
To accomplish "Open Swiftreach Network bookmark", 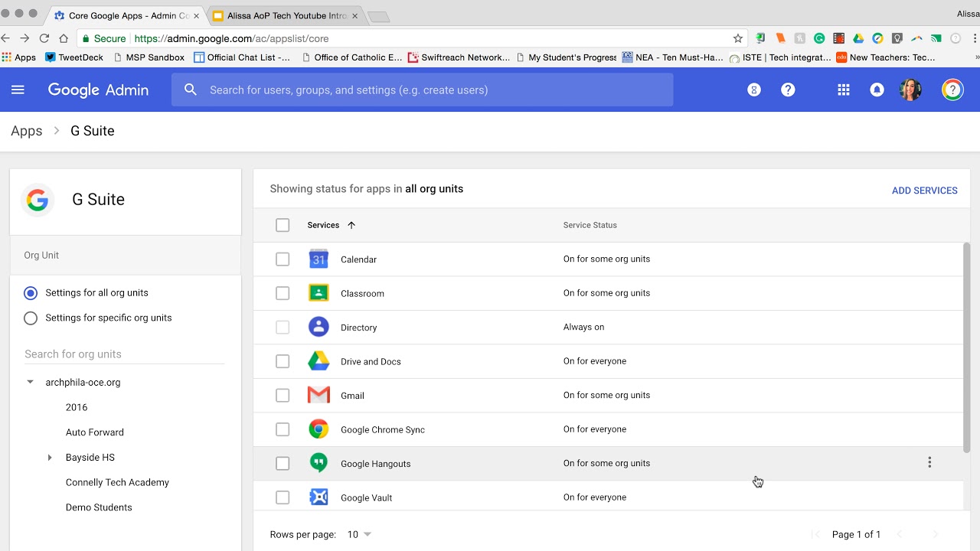I will (x=459, y=57).
